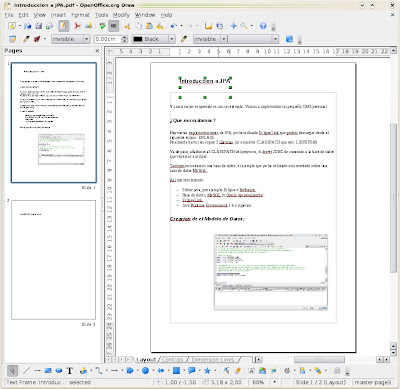Undo the last action
400x389 pixels.
pyautogui.click(x=174, y=26)
